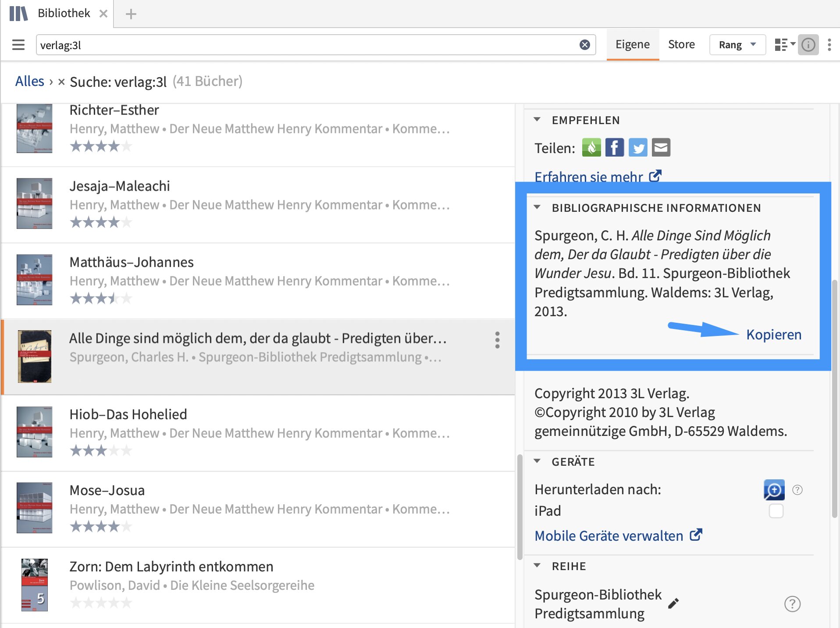Screen dimensions: 840x628
Task: Go to Alles breadcrumb link
Action: tap(29, 81)
